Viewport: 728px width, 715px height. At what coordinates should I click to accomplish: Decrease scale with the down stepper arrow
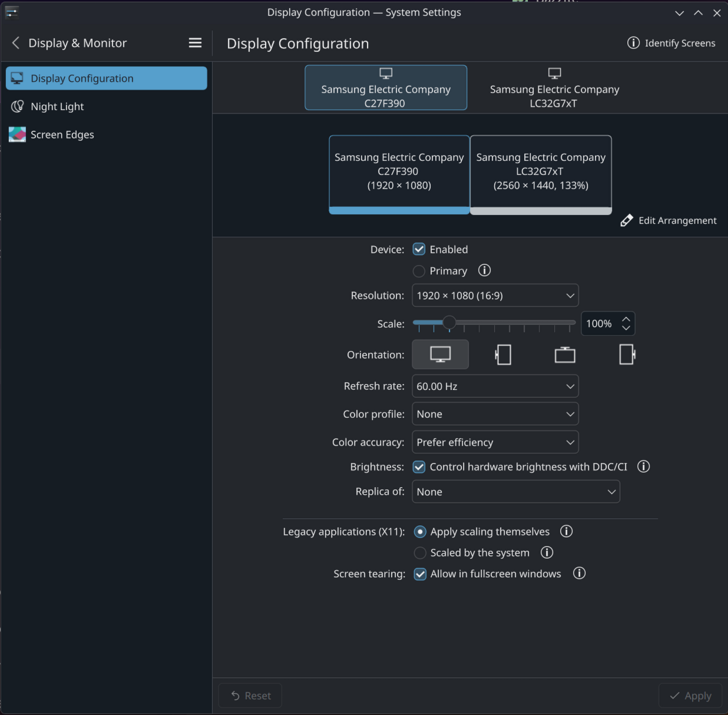tap(626, 328)
